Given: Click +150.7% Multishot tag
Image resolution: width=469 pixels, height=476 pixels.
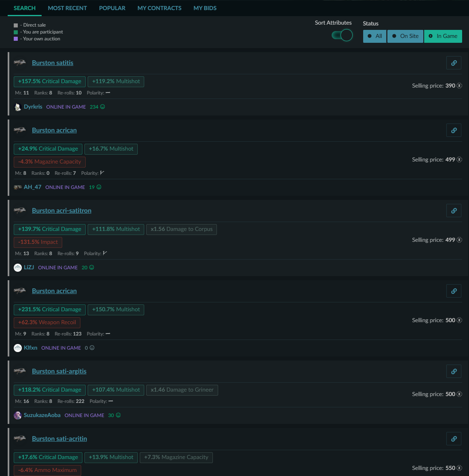Looking at the screenshot, I should (x=116, y=310).
